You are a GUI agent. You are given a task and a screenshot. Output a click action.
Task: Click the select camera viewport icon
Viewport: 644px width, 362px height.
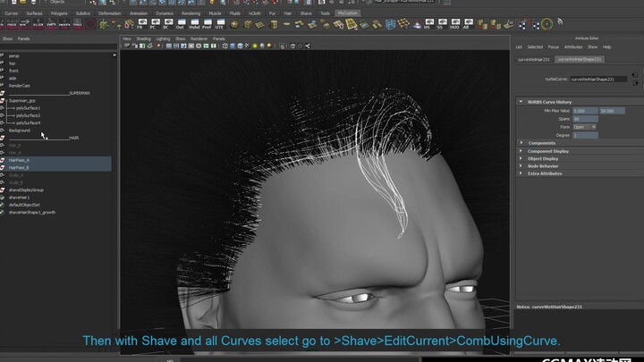127,46
